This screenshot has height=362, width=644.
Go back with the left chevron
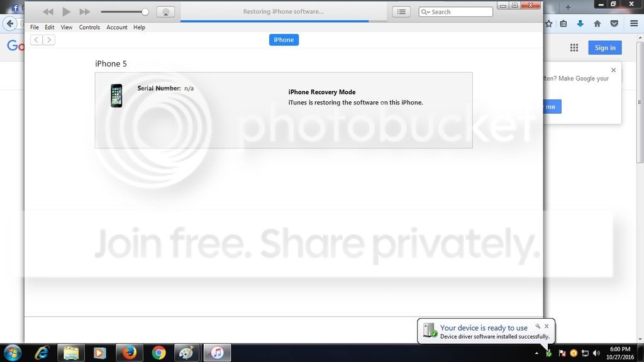(36, 40)
